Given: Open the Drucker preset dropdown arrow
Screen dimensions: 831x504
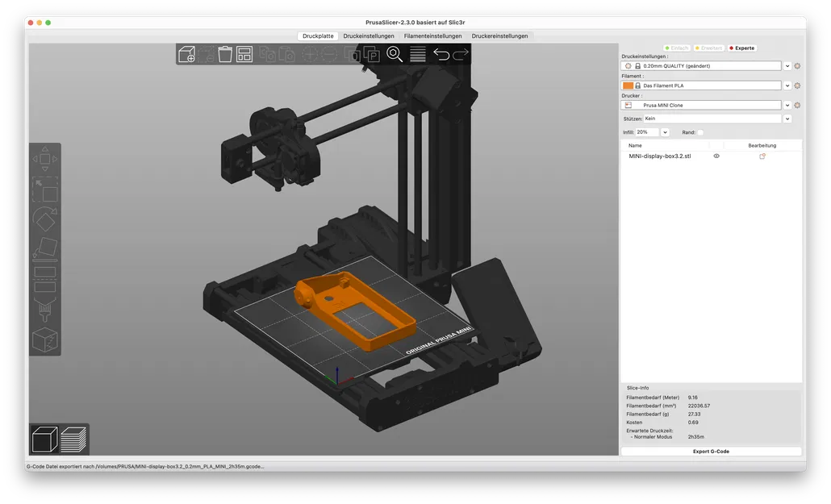Looking at the screenshot, I should coord(787,106).
